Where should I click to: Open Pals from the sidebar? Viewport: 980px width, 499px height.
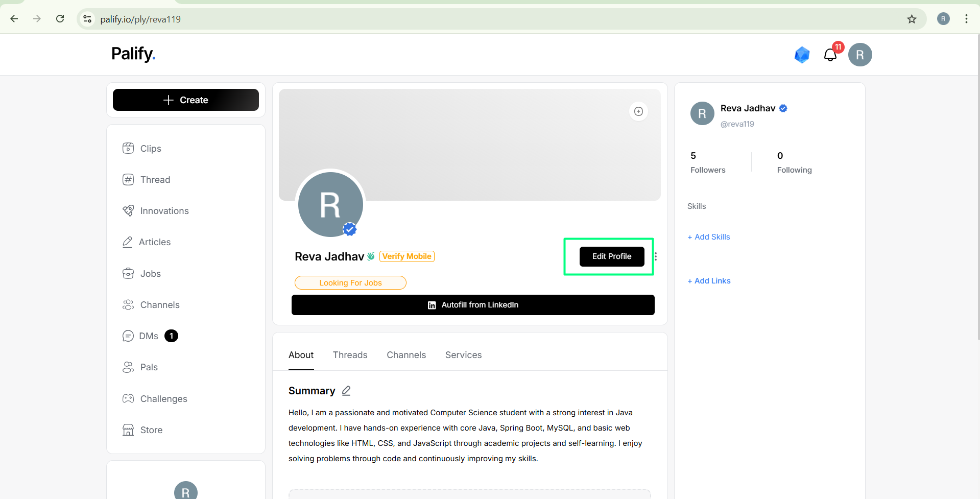coord(140,367)
